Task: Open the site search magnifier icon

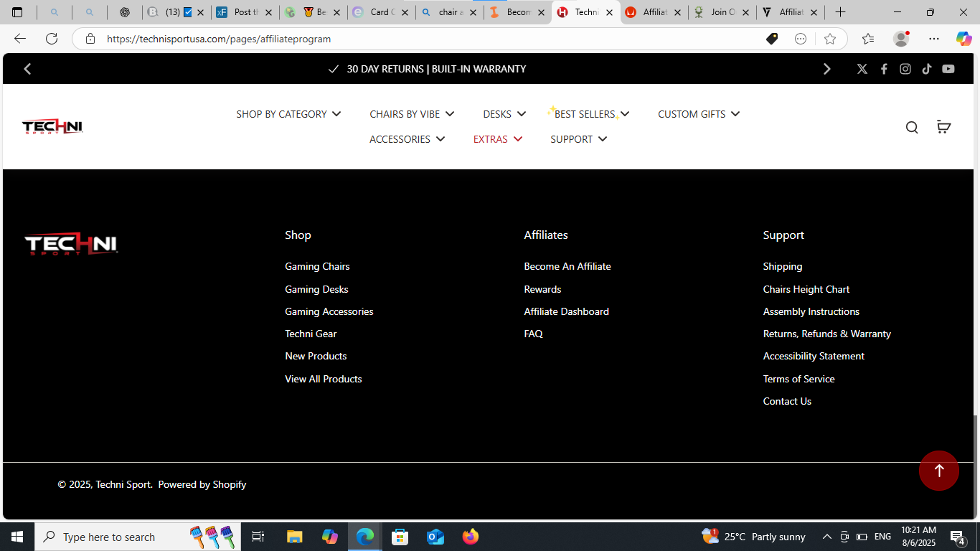Action: coord(912,128)
